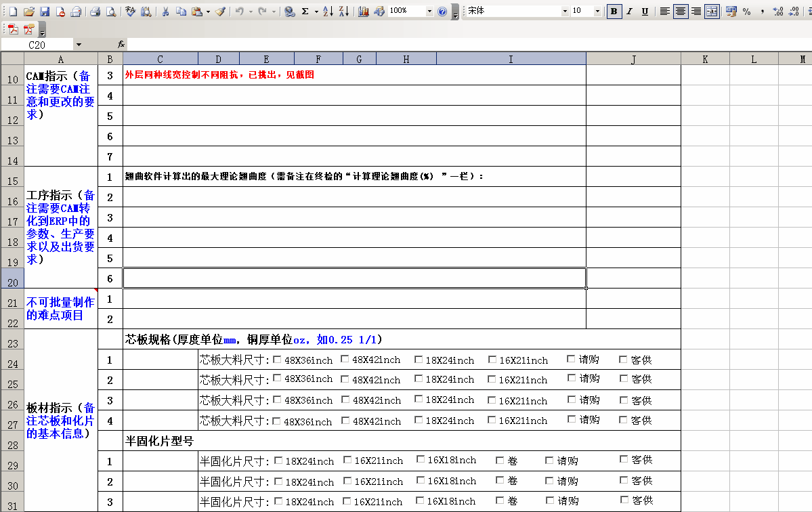
Task: Apply Currency style format
Action: tap(731, 11)
